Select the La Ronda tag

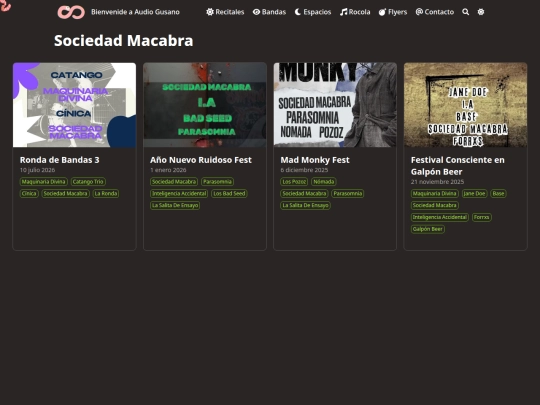pos(106,194)
